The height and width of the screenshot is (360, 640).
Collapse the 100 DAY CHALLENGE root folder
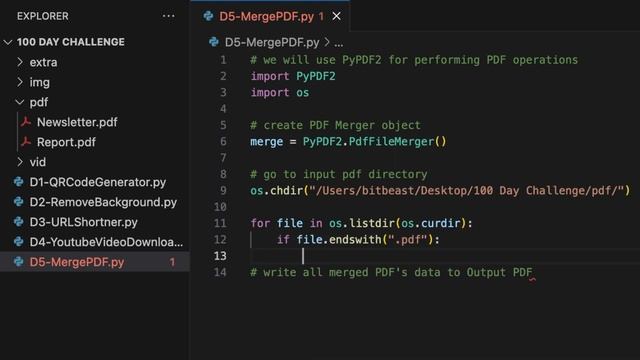click(8, 42)
